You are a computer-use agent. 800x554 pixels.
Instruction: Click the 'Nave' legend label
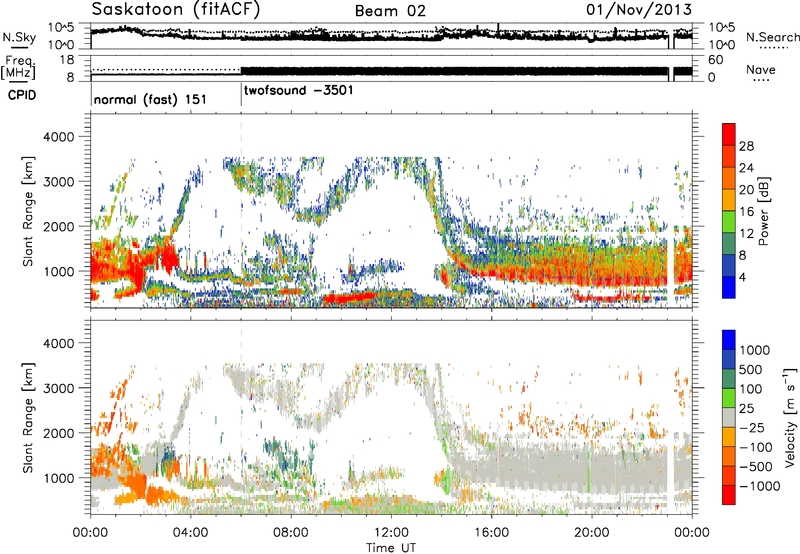tap(760, 69)
